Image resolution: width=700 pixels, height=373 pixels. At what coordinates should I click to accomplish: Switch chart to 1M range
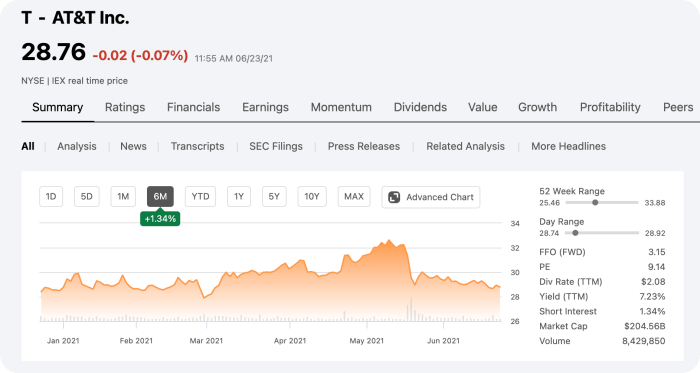(123, 197)
